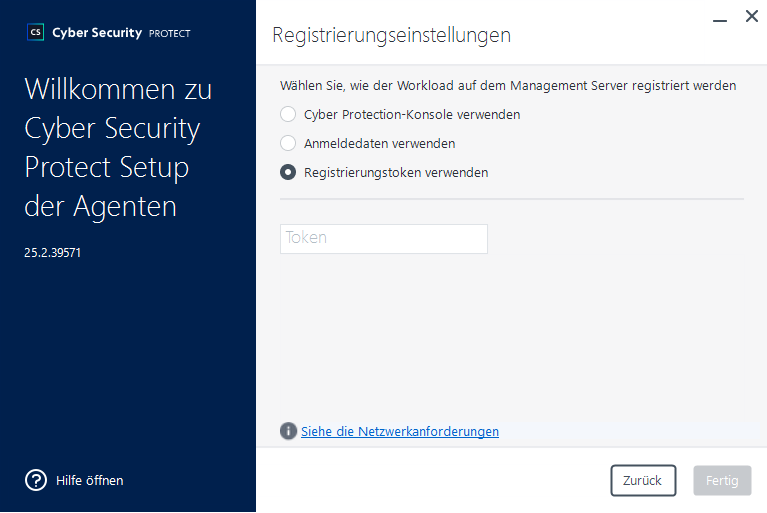
Task: Open the Siehe die Netzwerkanforderungen link
Action: 399,431
